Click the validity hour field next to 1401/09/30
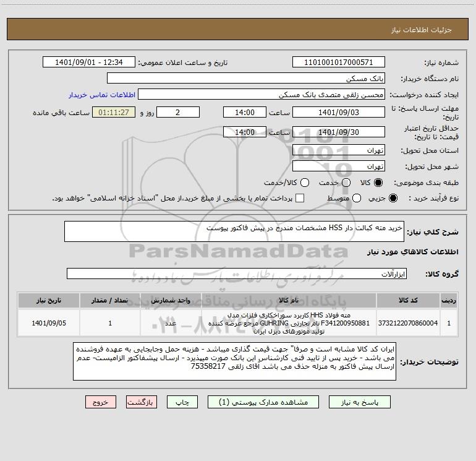The image size is (476, 461). click(245, 132)
